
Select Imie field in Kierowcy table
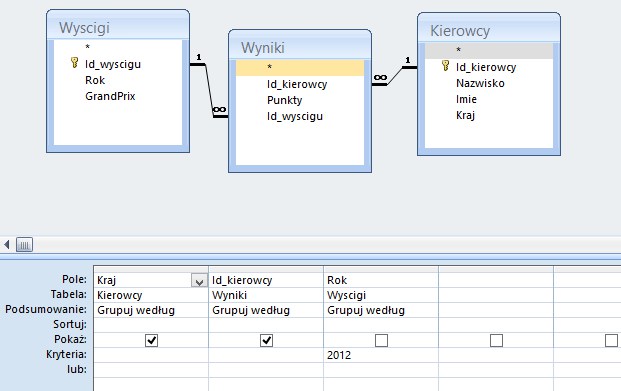pyautogui.click(x=489, y=99)
